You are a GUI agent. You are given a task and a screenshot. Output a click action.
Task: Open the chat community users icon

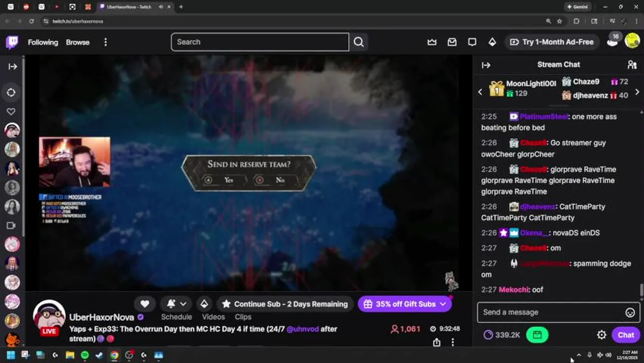tap(632, 65)
